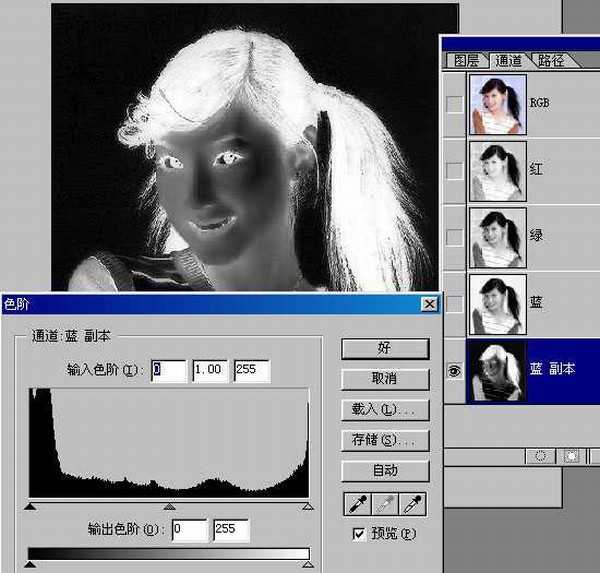Hide the 蓝 副本 channel eye
Viewport: 600px width, 573px height.
coord(454,370)
